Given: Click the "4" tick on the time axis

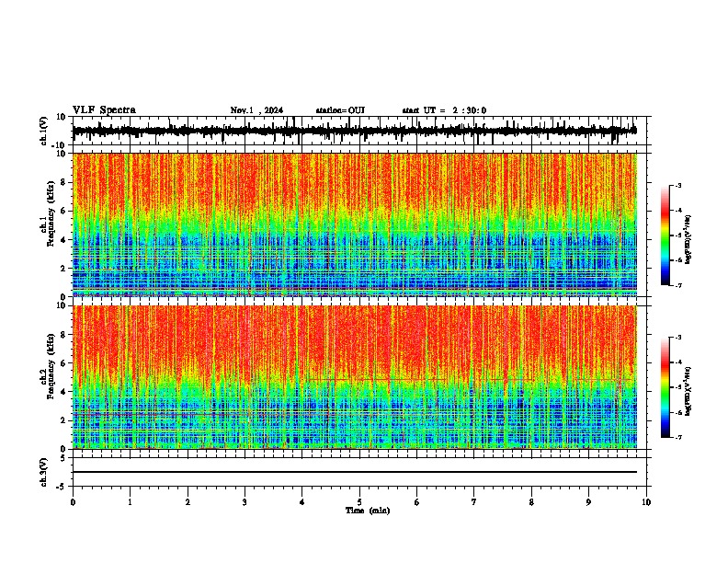Looking at the screenshot, I should click(302, 502).
